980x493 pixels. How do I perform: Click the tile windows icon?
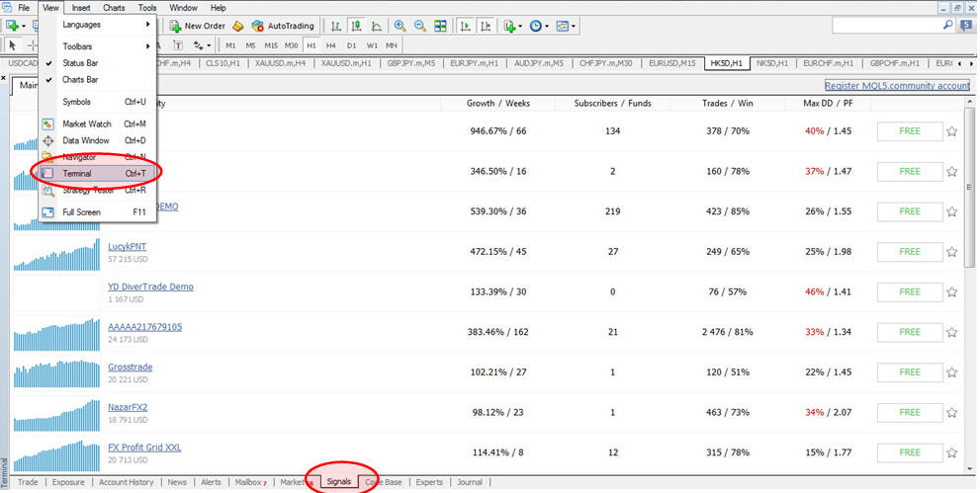(x=441, y=26)
